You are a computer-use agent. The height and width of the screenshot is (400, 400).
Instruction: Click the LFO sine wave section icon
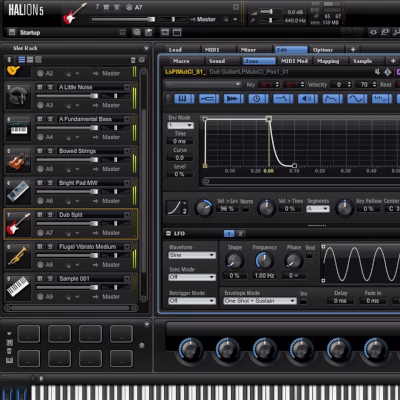(x=357, y=99)
